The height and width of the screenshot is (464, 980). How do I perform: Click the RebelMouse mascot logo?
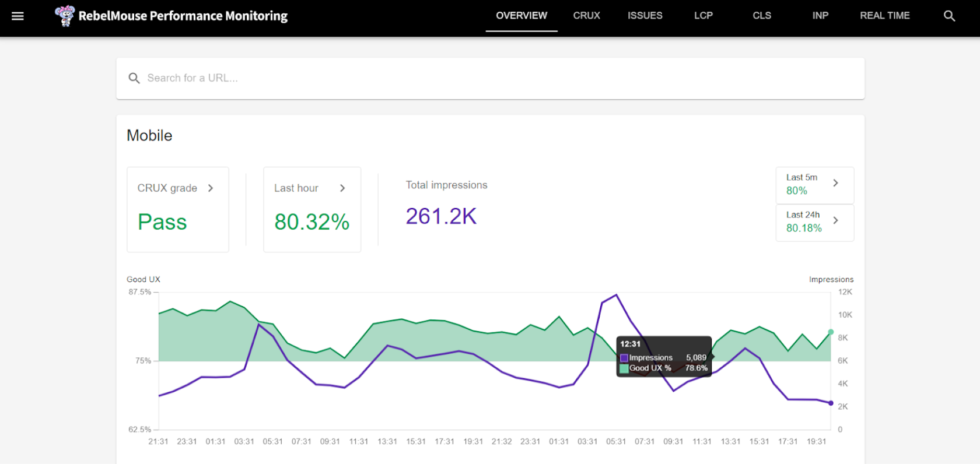65,16
